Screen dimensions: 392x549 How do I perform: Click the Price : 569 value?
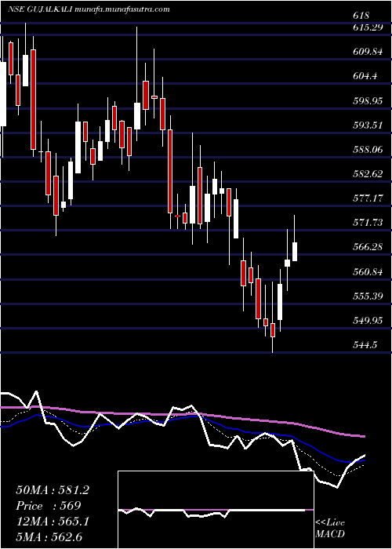click(x=49, y=506)
